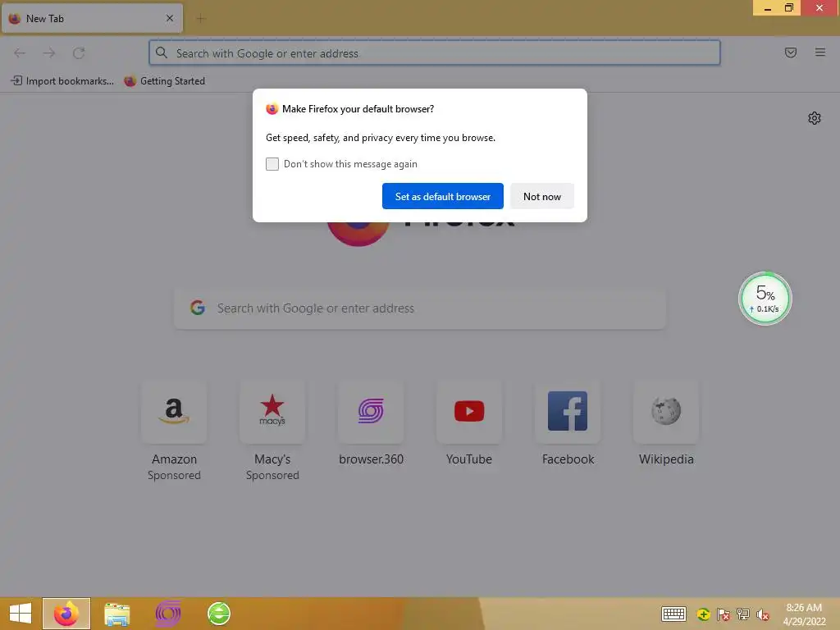Click the New Tab tab
Image resolution: width=840 pixels, height=630 pixels.
click(92, 18)
